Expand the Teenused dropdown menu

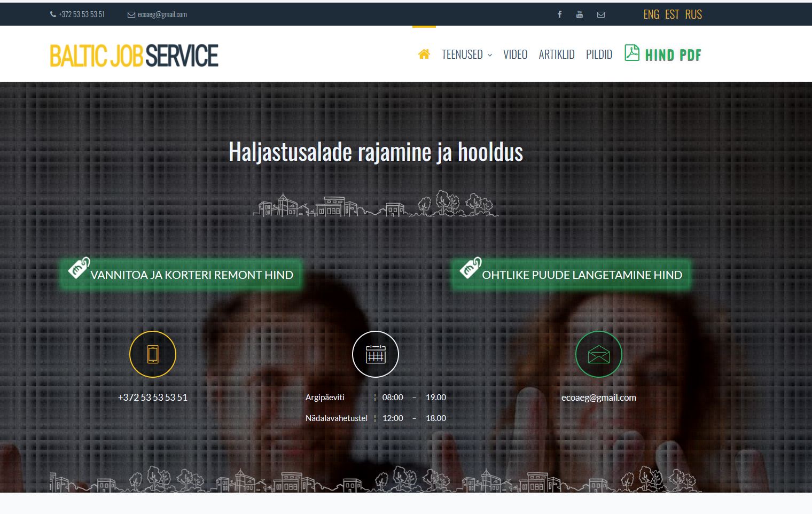click(466, 54)
